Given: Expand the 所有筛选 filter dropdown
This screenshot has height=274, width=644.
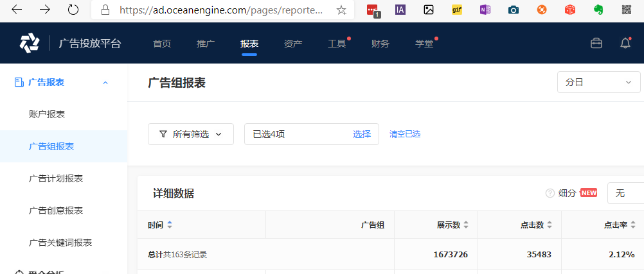Looking at the screenshot, I should [191, 134].
